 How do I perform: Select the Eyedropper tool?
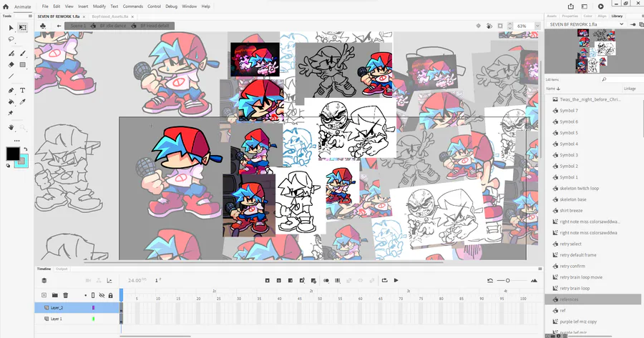(23, 101)
